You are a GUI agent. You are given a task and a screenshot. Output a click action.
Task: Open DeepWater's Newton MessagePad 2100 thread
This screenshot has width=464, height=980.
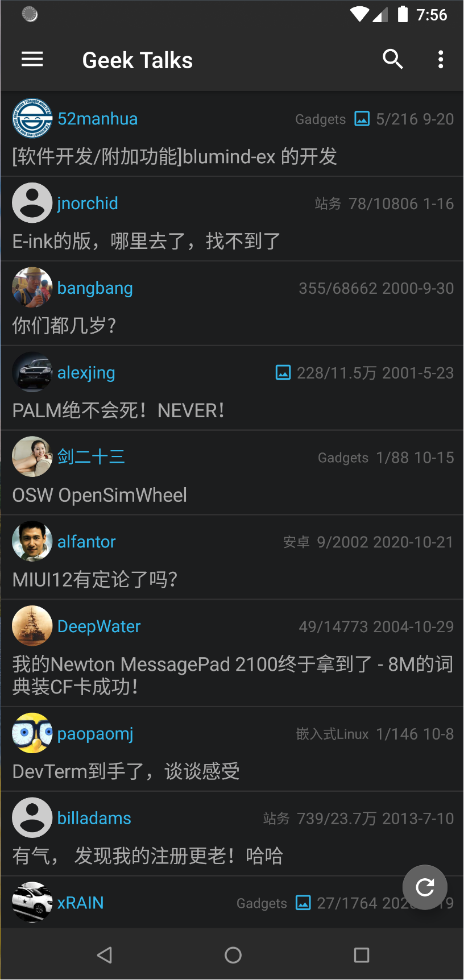233,675
